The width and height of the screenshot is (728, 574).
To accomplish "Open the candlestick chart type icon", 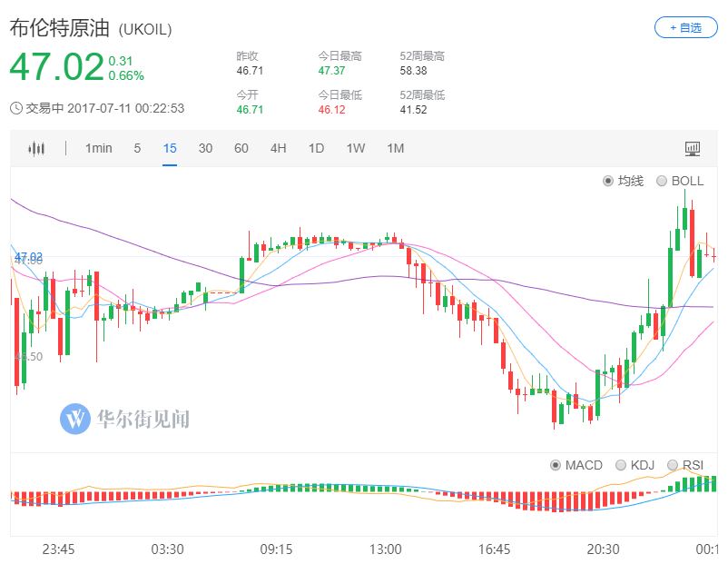I will tap(36, 149).
